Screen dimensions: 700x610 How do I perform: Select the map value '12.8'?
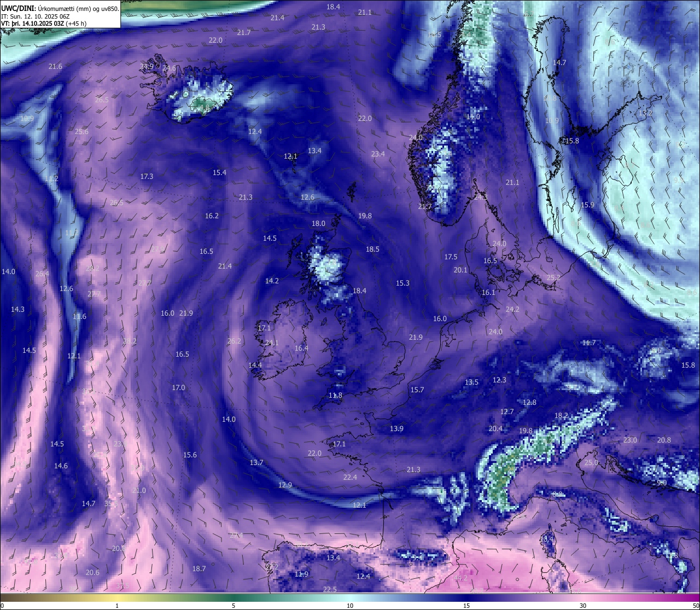529,403
